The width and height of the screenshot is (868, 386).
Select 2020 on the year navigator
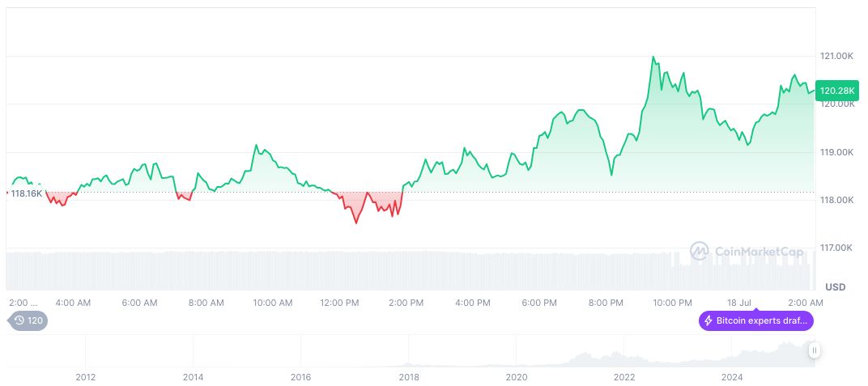(516, 377)
